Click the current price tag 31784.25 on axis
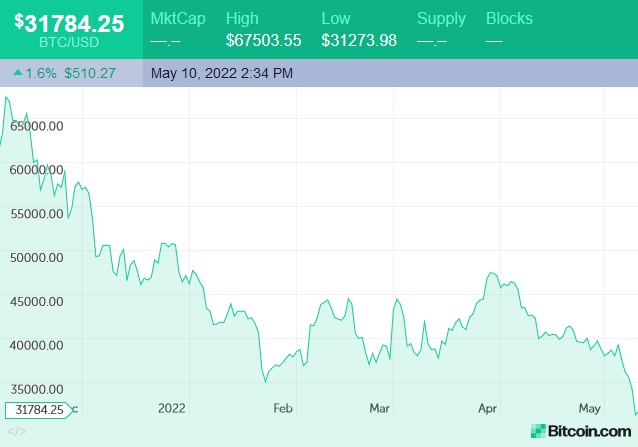638x447 pixels. (40, 409)
